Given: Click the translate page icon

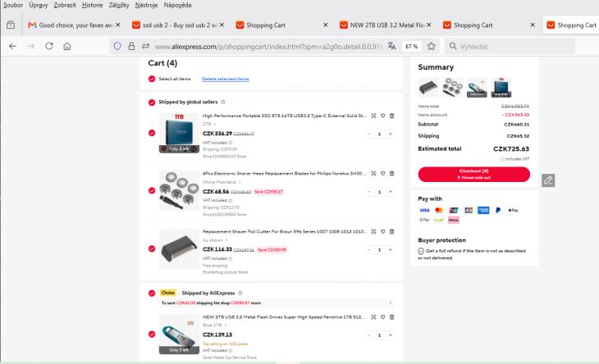Looking at the screenshot, I should pyautogui.click(x=391, y=46).
